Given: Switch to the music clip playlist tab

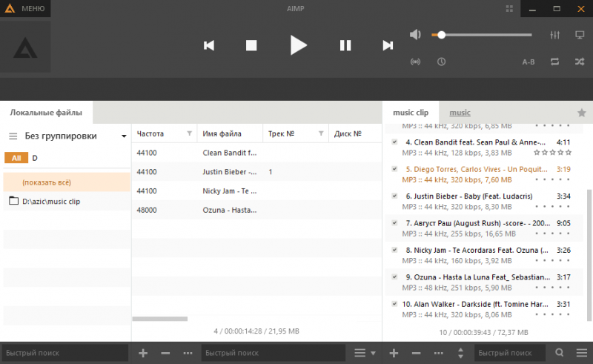Looking at the screenshot, I should pos(411,113).
